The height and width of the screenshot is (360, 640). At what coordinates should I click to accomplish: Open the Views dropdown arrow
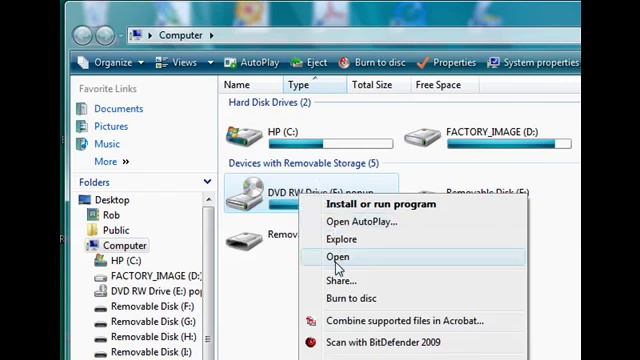pyautogui.click(x=210, y=62)
